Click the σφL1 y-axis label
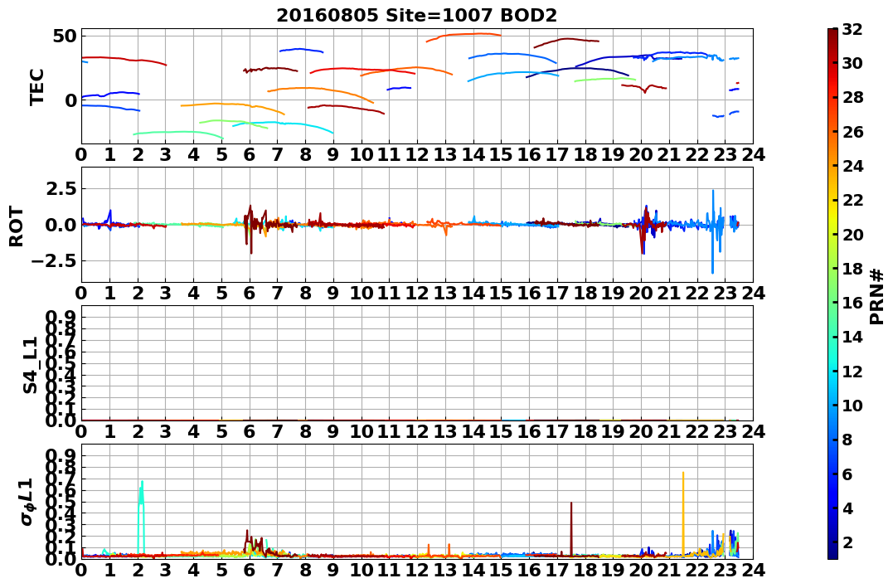Screen dimensions: 893x588 pos(27,502)
